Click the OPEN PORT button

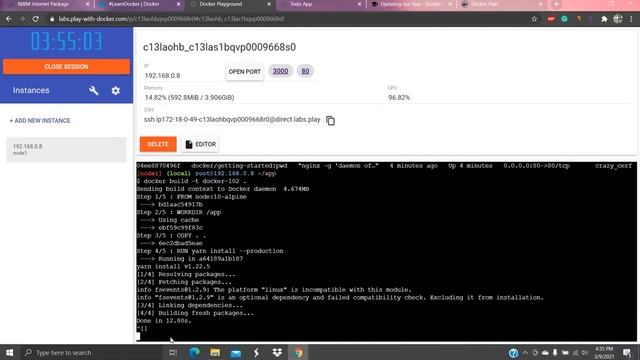point(244,71)
